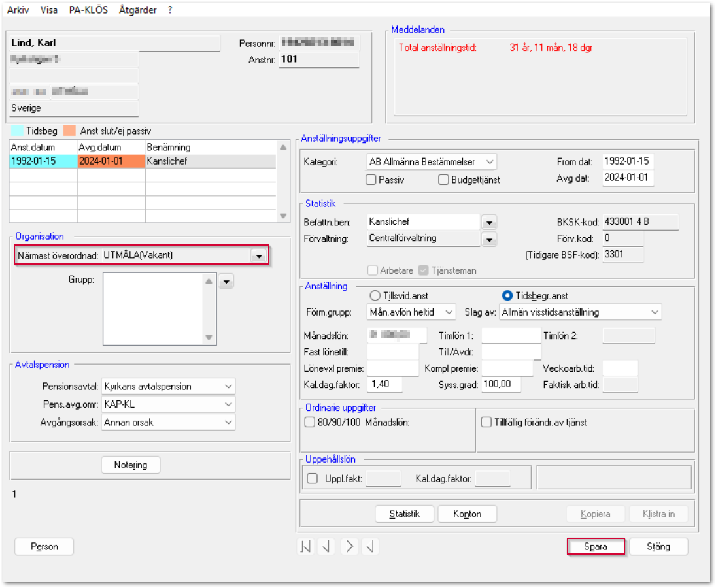This screenshot has width=716, height=588.
Task: Enable the Passiv checkbox
Action: click(371, 180)
